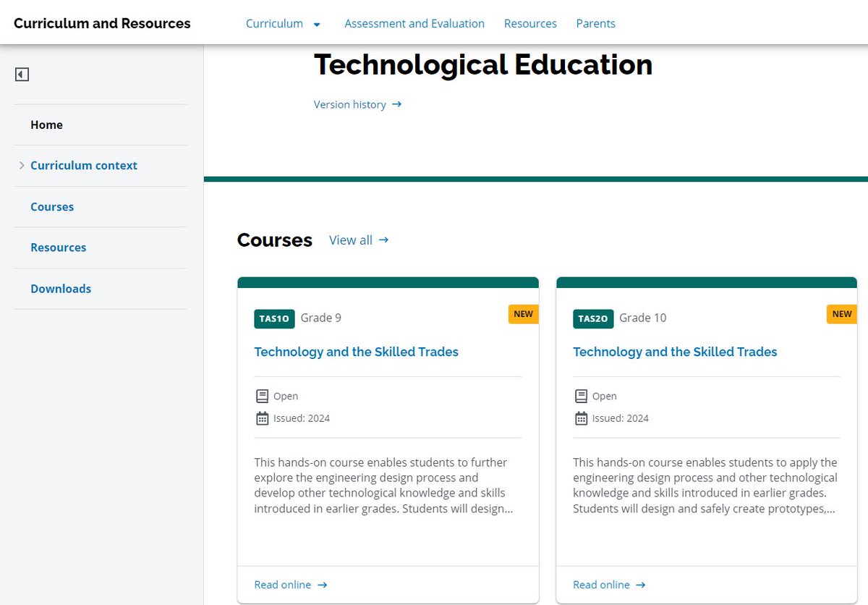
Task: Click the Grade 9 label text
Action: [321, 318]
